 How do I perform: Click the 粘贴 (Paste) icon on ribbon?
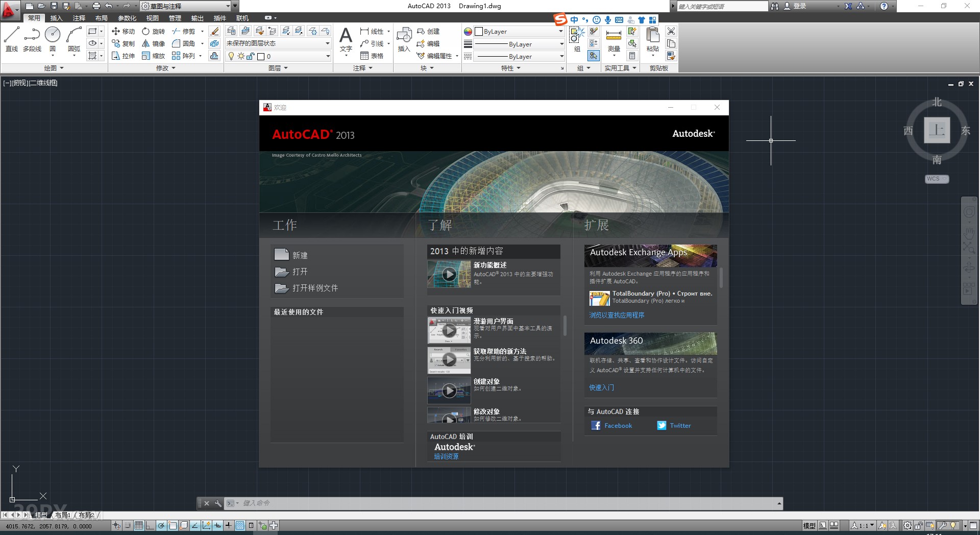click(x=654, y=36)
